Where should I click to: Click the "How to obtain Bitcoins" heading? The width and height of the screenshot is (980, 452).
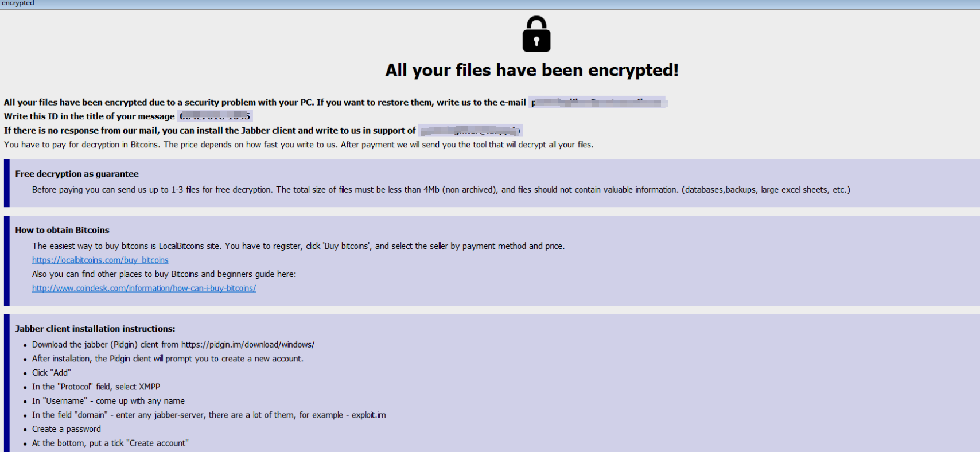tap(62, 230)
